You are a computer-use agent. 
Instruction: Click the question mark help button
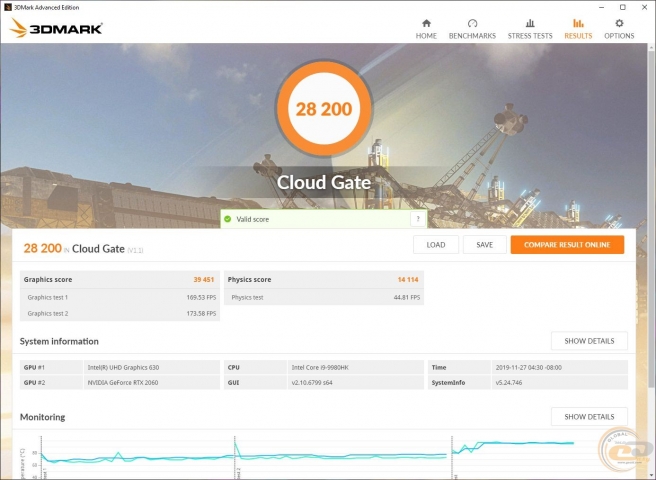coord(418,219)
